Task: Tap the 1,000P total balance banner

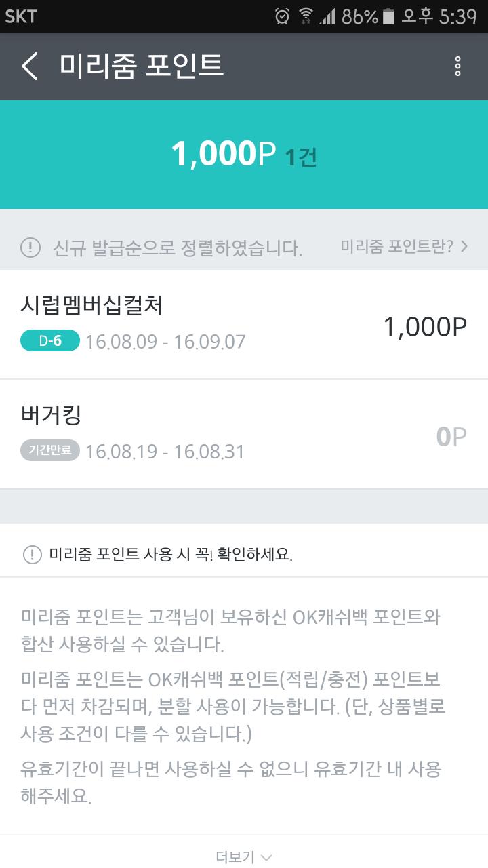Action: (x=244, y=155)
